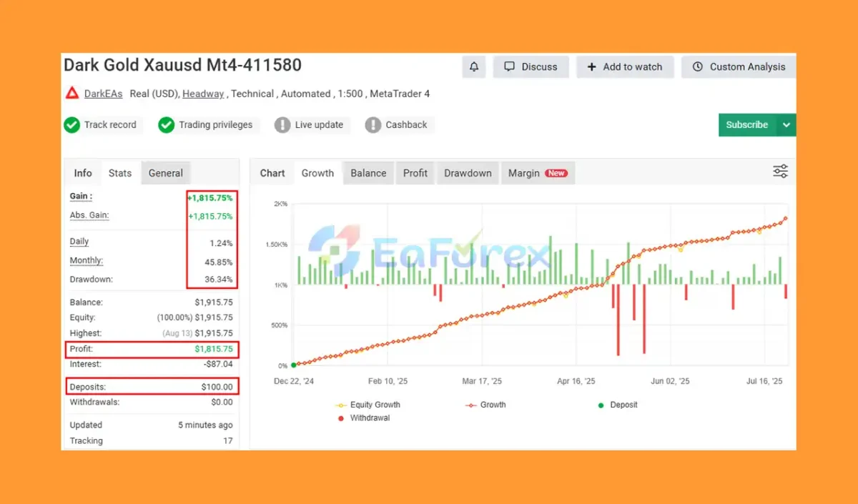Select the Chart tab
Viewport: 858px width, 504px height.
coord(272,173)
